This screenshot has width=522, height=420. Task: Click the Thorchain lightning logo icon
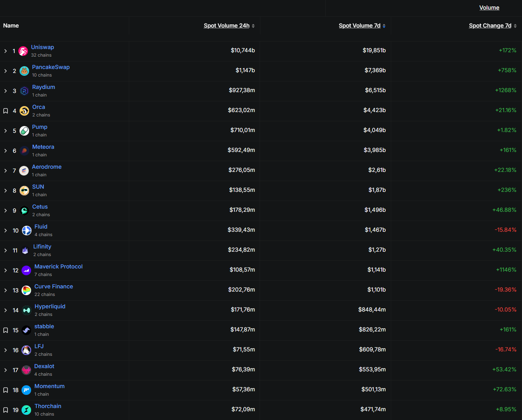point(26,410)
